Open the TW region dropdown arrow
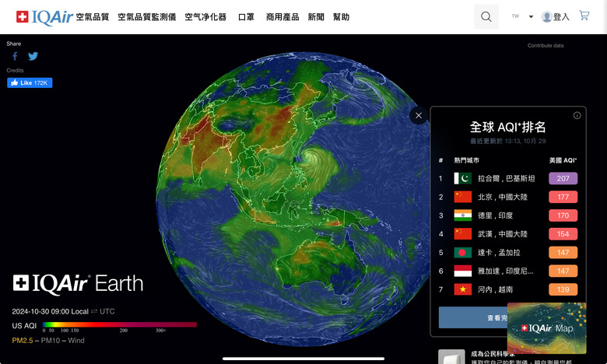 coord(531,16)
